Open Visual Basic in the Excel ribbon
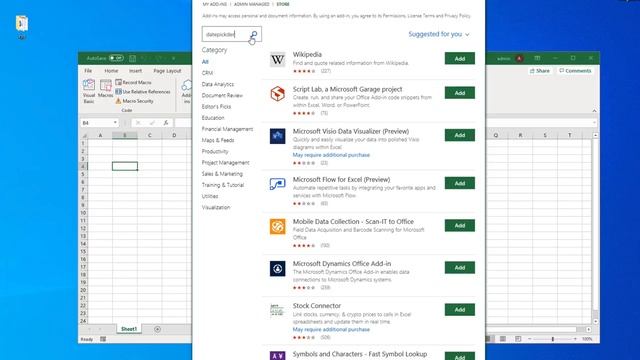 point(89,91)
